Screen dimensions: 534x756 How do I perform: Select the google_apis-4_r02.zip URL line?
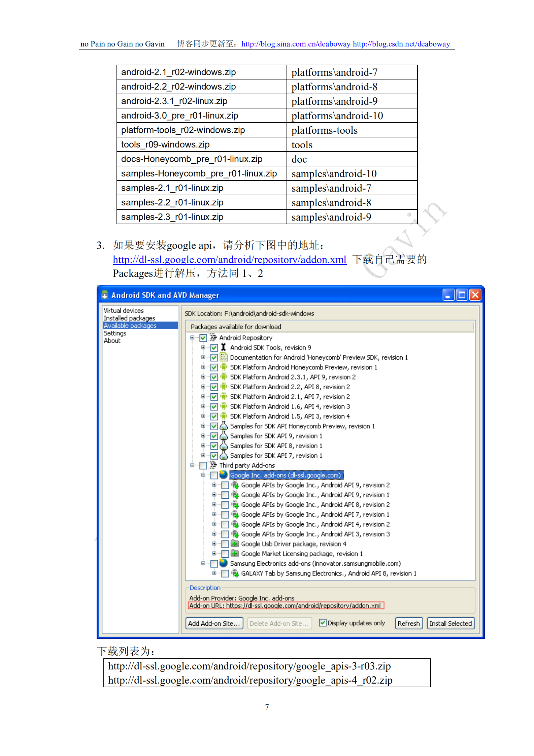[250, 680]
